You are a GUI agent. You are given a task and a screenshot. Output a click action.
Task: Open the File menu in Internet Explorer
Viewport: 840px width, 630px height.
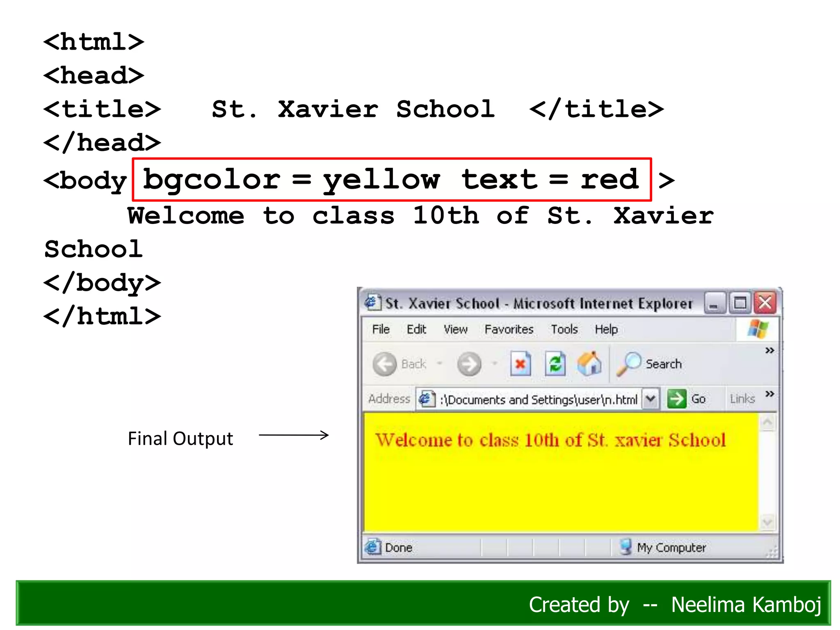(381, 329)
